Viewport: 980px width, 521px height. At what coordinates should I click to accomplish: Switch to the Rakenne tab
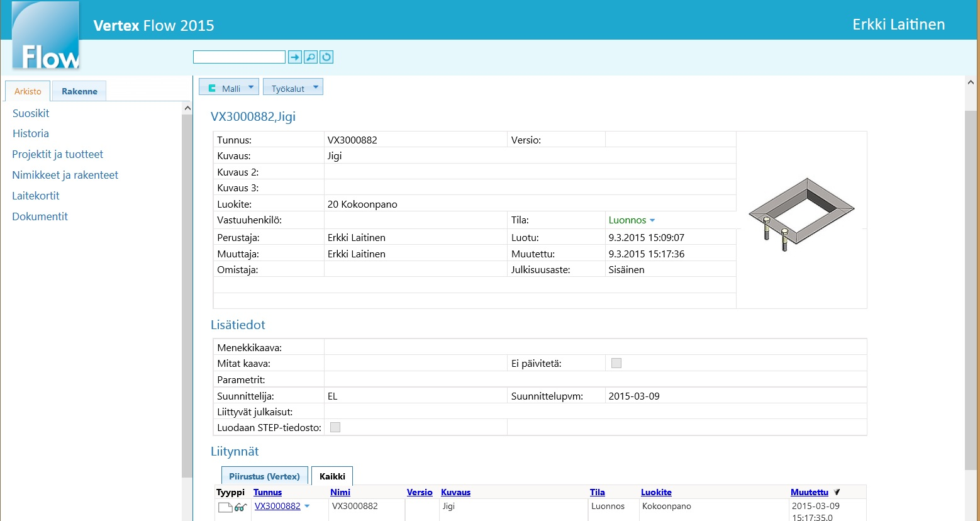point(79,91)
